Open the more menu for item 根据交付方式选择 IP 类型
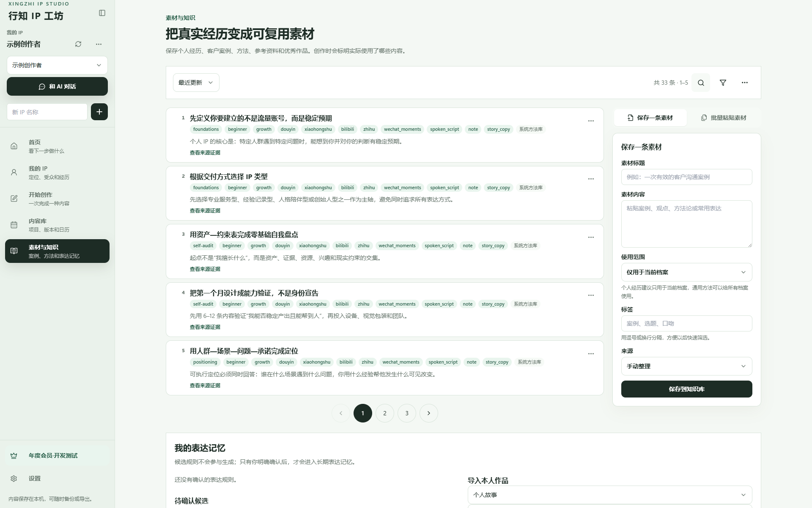Viewport: 812px width, 508px height. tap(591, 179)
